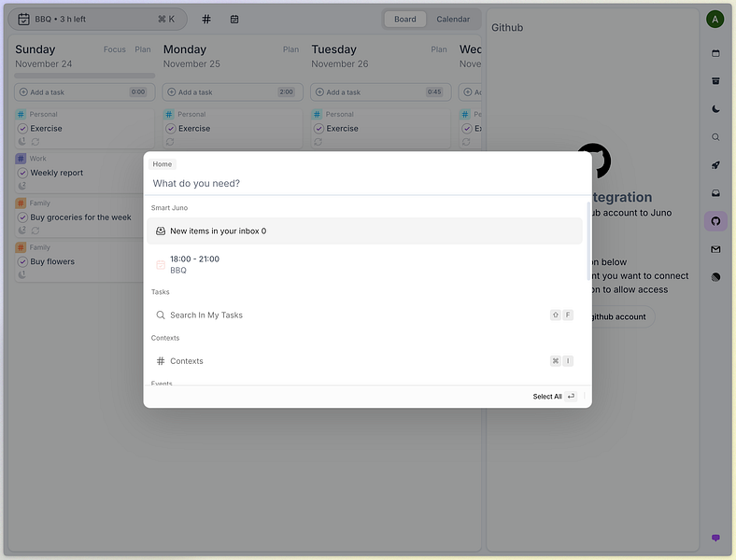The image size is (736, 560).
Task: Open the mail envelope icon in sidebar
Action: [715, 249]
